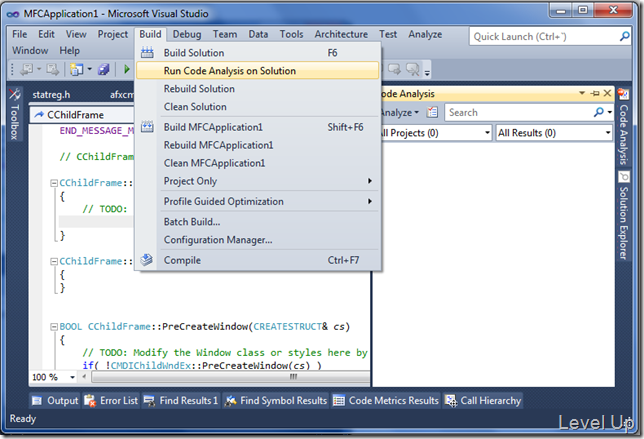Open the Code Metrics Results tab

point(386,400)
